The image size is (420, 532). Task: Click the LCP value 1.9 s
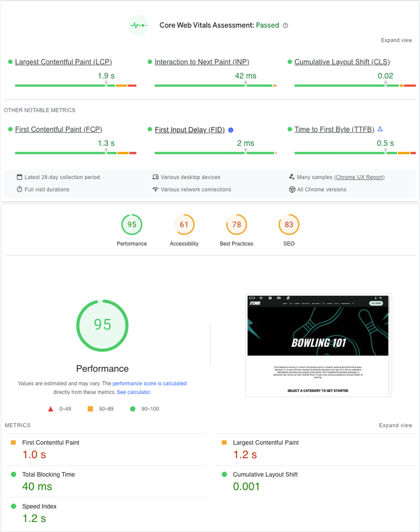(106, 76)
